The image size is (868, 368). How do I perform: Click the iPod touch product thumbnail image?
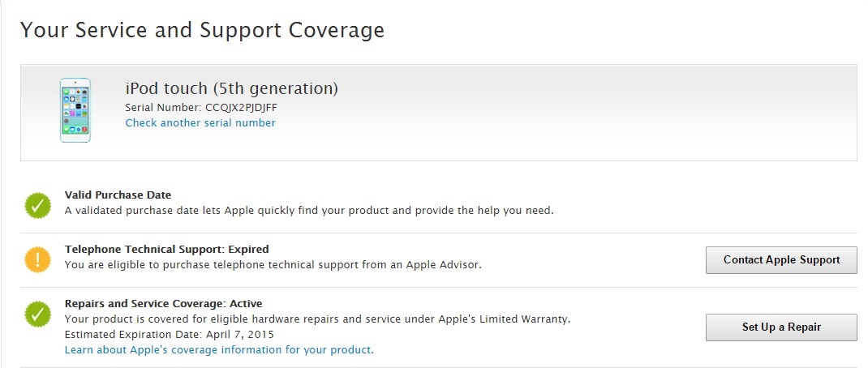pyautogui.click(x=75, y=110)
